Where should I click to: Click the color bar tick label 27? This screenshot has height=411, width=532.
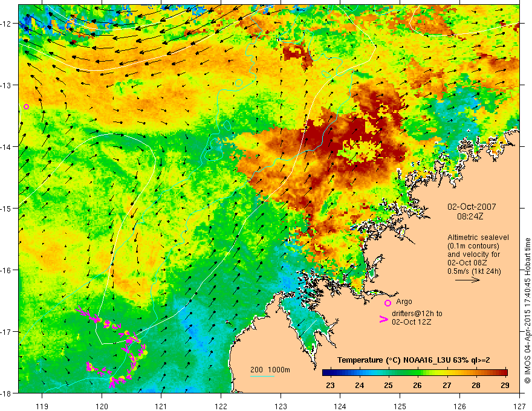[x=447, y=385]
